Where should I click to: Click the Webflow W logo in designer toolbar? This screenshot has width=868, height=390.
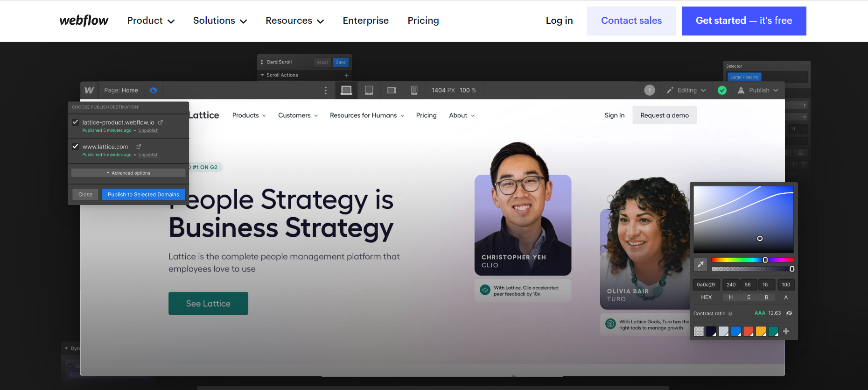(x=89, y=90)
